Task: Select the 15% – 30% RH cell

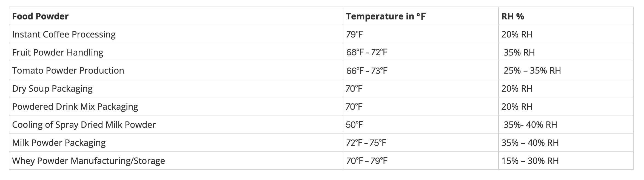Action: click(x=530, y=161)
